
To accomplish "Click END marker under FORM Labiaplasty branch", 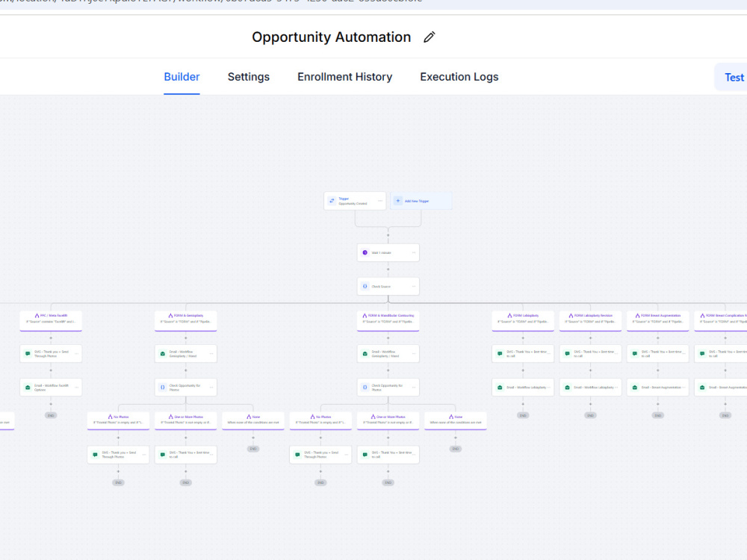I will pos(523,416).
